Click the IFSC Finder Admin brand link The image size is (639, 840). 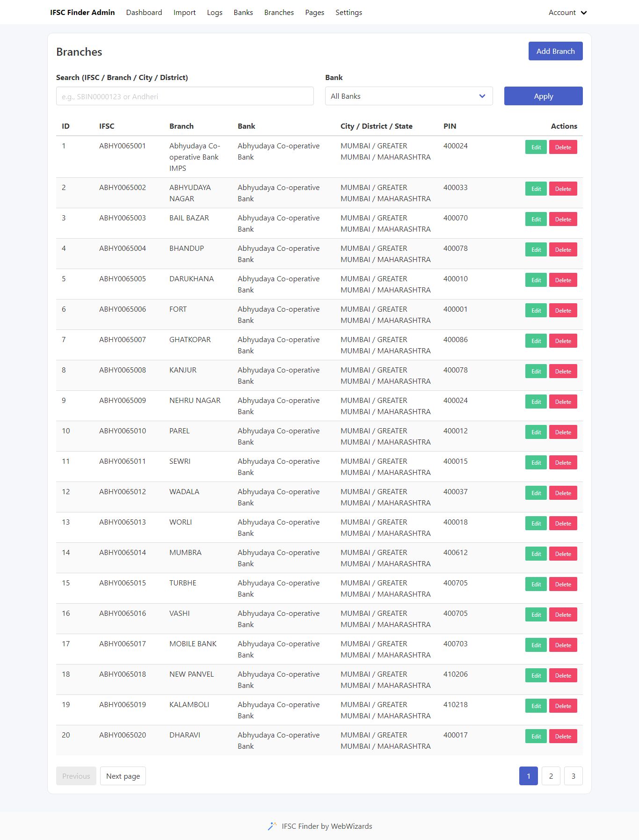(82, 13)
